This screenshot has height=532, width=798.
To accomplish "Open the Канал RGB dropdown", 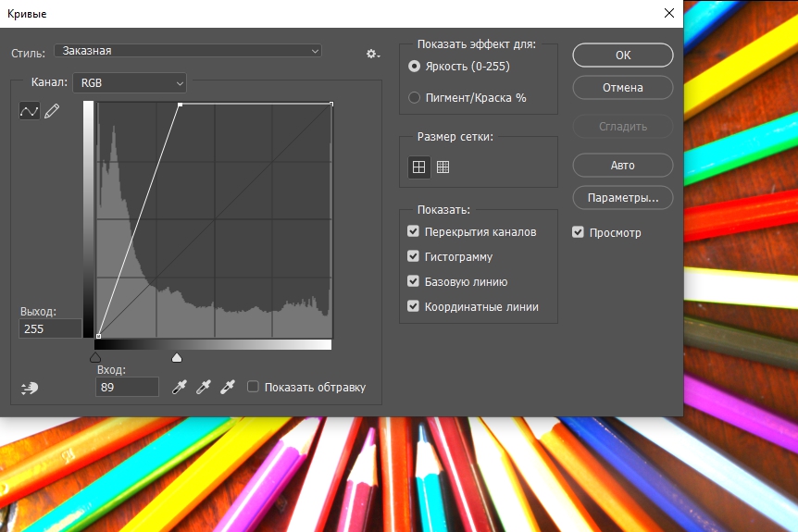I will coord(130,83).
